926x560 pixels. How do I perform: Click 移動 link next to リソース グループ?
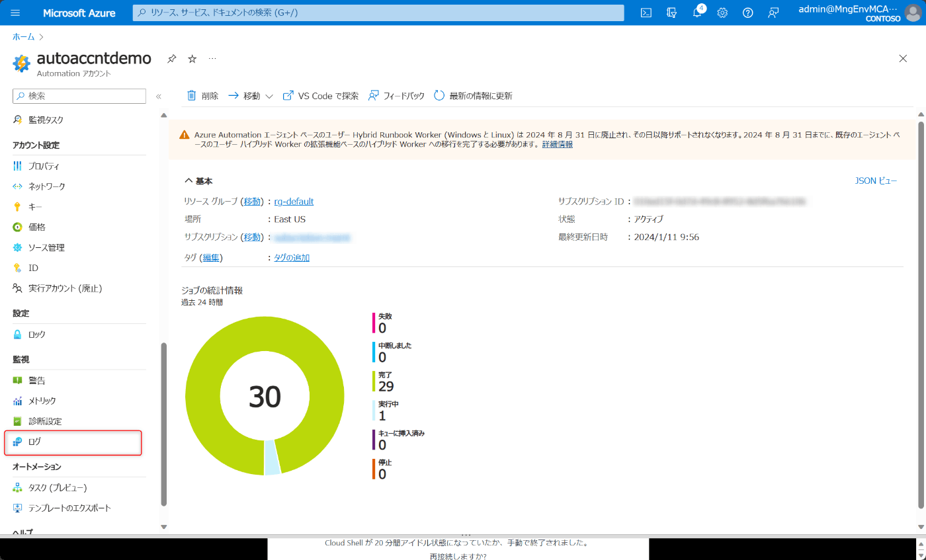[x=252, y=202]
